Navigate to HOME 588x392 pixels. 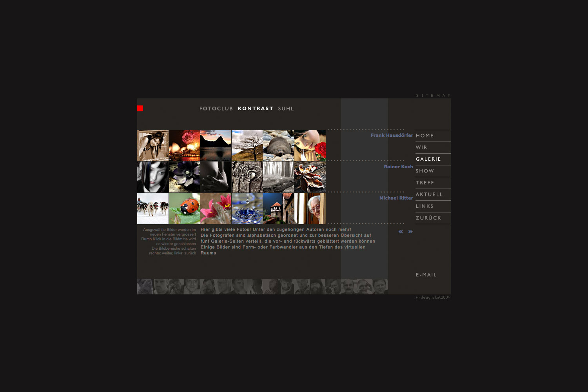point(425,135)
